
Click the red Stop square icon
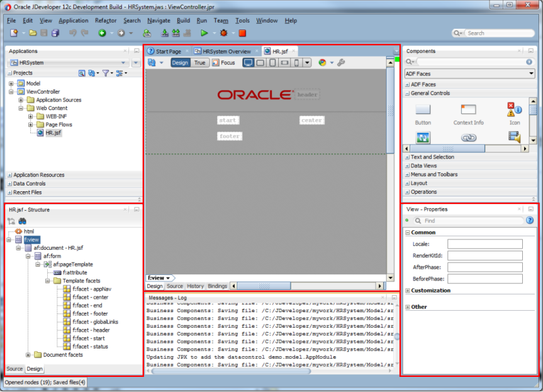click(x=242, y=33)
